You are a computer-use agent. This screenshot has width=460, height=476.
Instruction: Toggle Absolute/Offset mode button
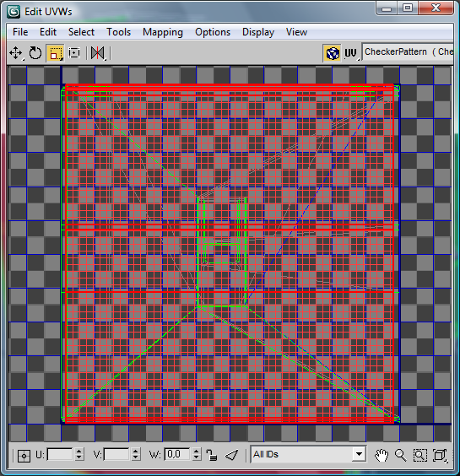(24, 456)
